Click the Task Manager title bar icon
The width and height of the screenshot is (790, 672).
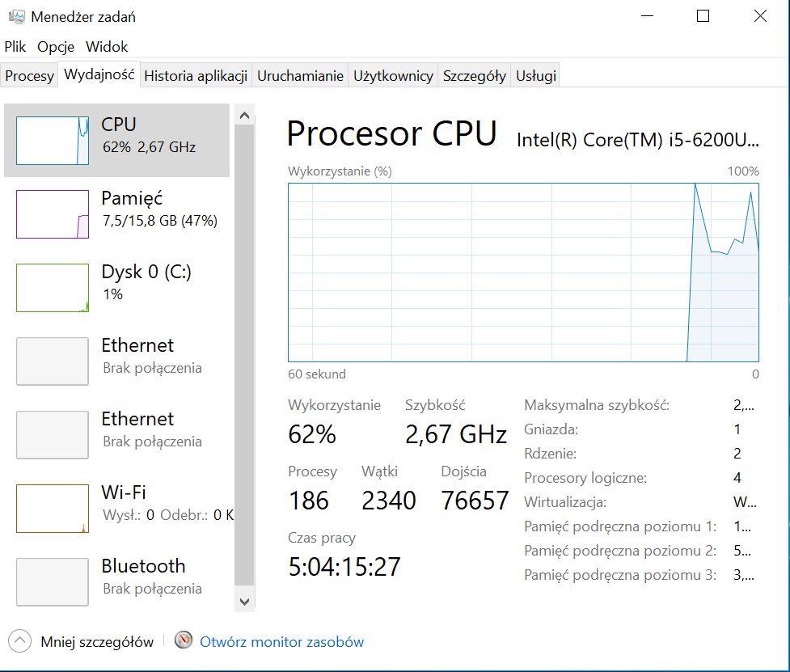pyautogui.click(x=17, y=17)
